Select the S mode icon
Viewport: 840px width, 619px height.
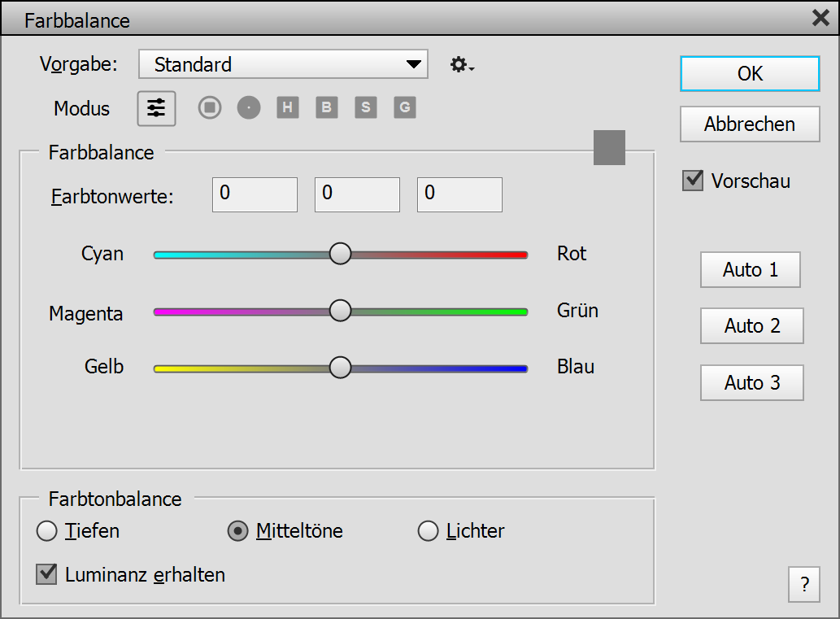tap(366, 107)
